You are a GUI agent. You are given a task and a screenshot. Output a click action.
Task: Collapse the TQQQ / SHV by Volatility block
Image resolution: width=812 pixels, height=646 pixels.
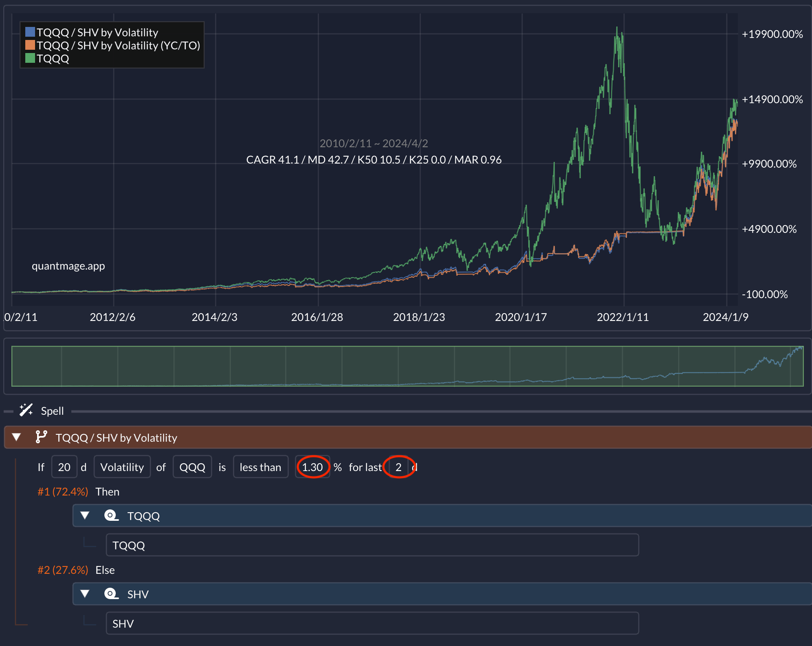(x=17, y=437)
